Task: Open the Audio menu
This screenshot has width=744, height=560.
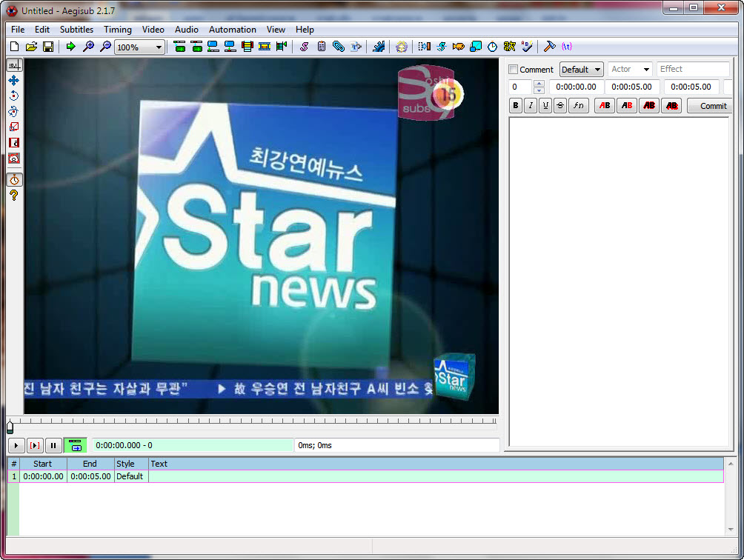Action: pyautogui.click(x=187, y=30)
